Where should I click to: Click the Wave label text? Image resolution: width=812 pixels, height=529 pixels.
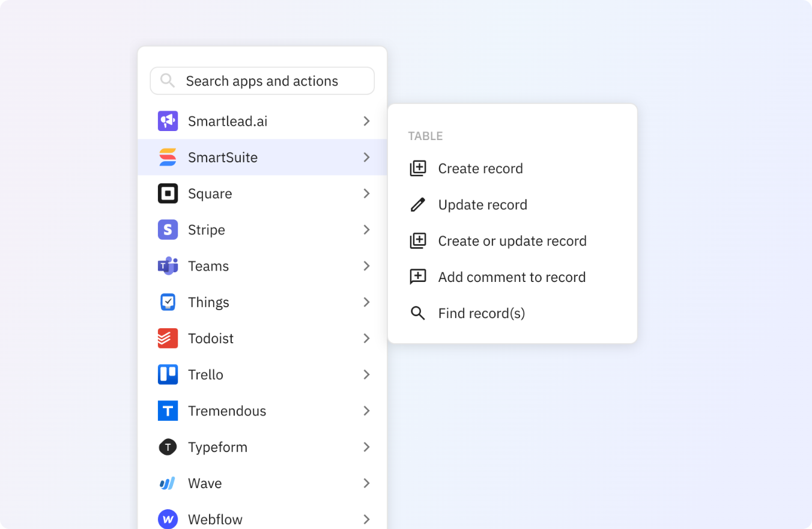point(205,483)
